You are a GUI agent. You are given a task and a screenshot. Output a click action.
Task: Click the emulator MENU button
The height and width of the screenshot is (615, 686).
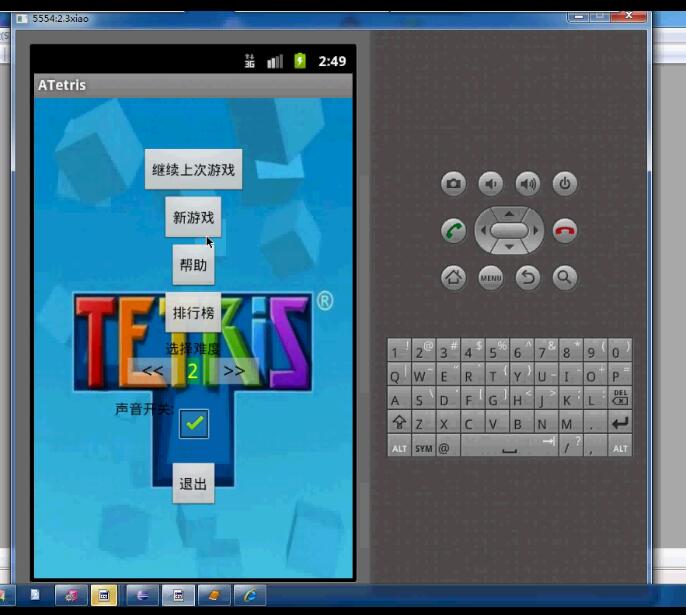pyautogui.click(x=490, y=277)
